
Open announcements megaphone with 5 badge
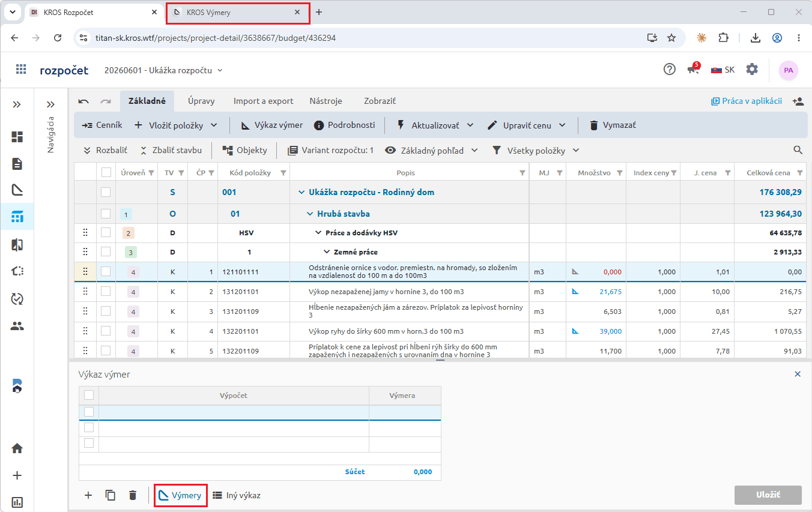pyautogui.click(x=694, y=69)
